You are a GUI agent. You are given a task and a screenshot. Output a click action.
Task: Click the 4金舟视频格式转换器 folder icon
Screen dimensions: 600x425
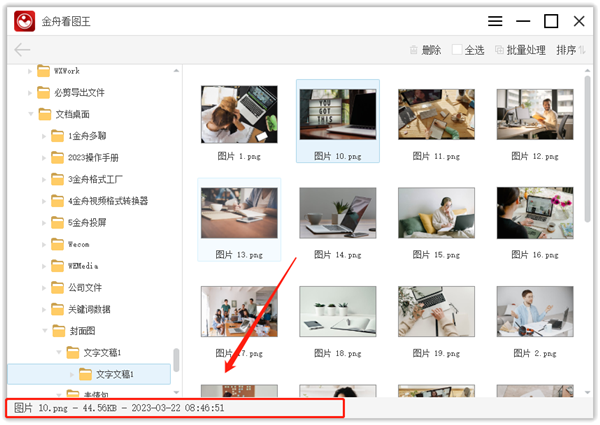57,201
